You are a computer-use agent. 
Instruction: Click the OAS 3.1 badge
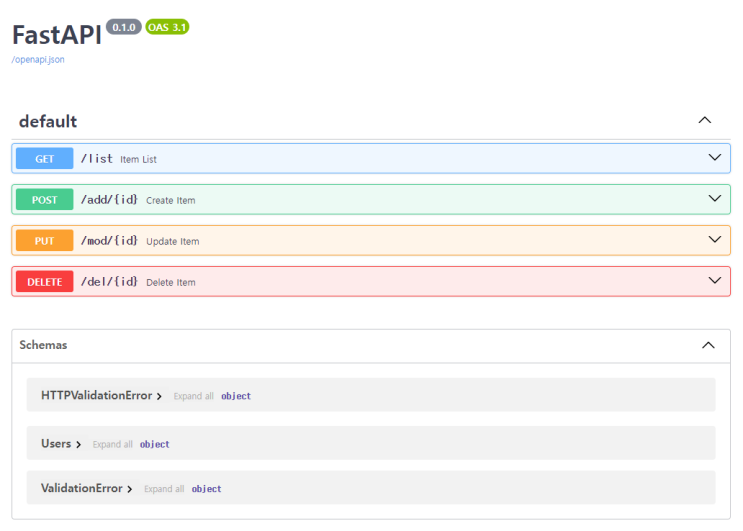(167, 27)
